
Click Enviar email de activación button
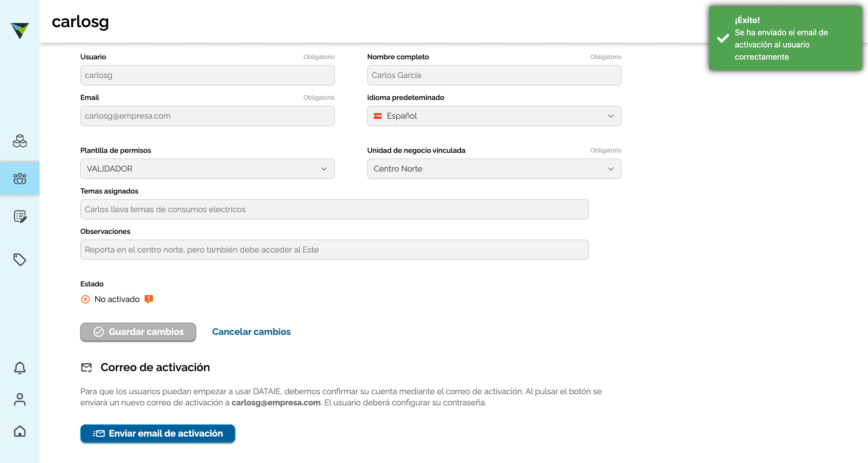(x=158, y=434)
